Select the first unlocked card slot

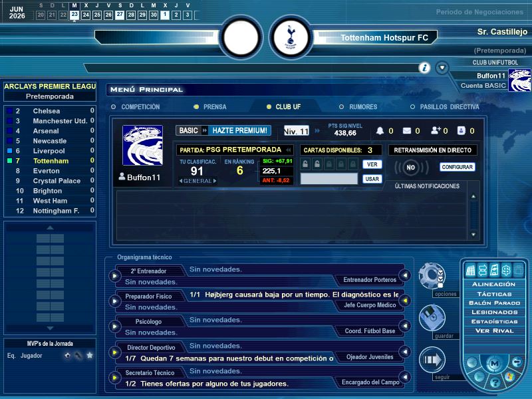305,164
